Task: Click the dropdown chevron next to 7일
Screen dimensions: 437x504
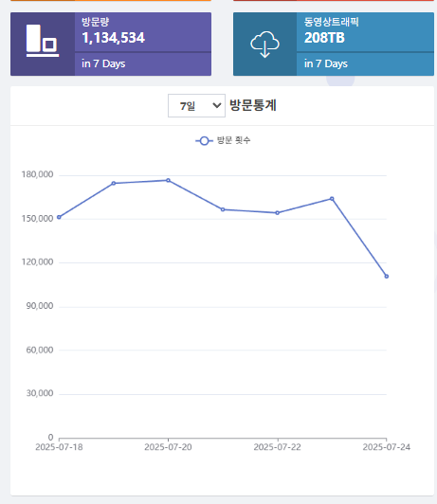Action: (217, 105)
